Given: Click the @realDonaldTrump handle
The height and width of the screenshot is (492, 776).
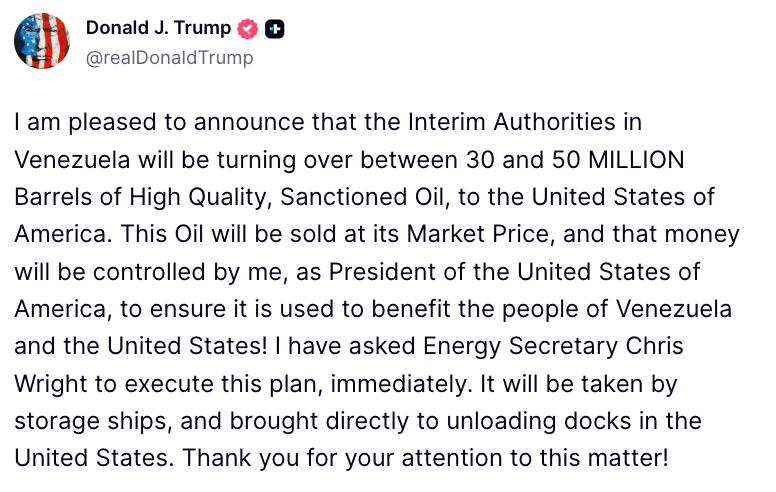Looking at the screenshot, I should pos(170,57).
